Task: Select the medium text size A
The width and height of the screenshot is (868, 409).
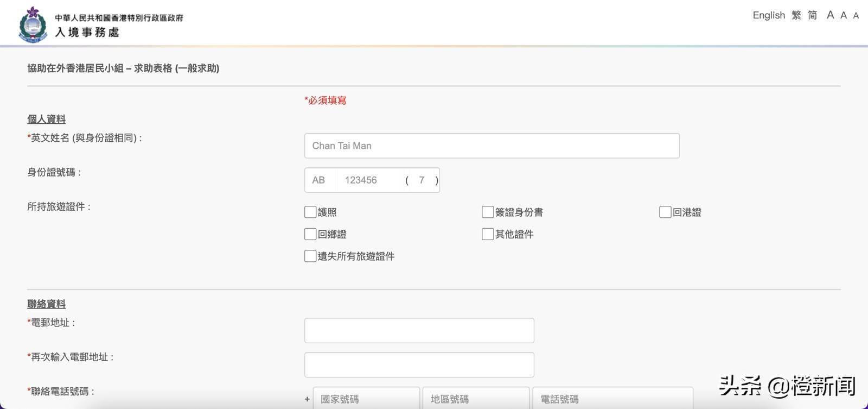Action: (844, 15)
